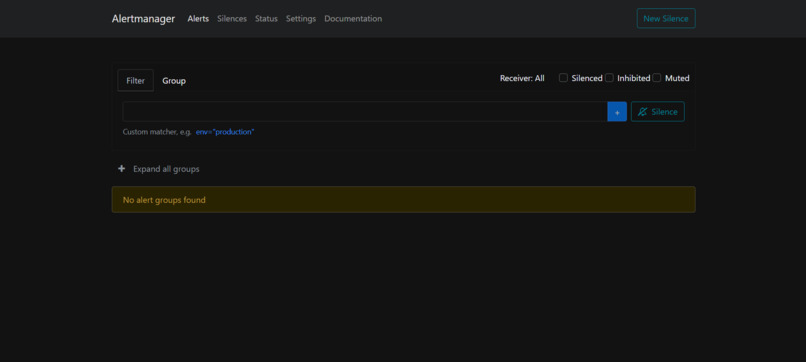
Task: Click the Silence button with bell icon
Action: pos(657,112)
